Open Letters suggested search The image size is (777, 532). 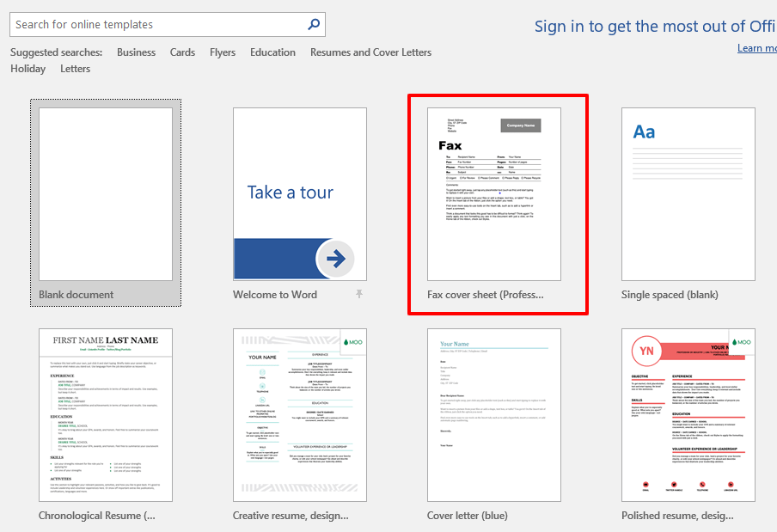(x=76, y=69)
